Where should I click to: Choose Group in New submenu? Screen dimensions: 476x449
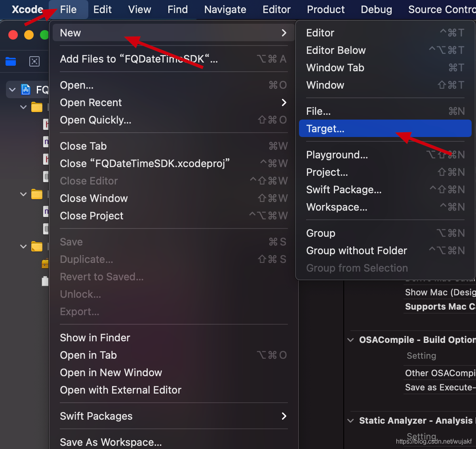point(385,233)
